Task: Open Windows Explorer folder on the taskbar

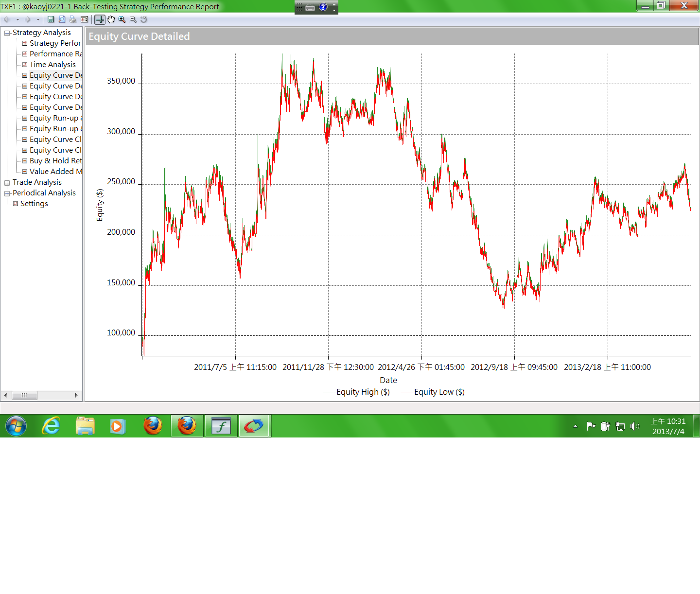Action: [85, 426]
